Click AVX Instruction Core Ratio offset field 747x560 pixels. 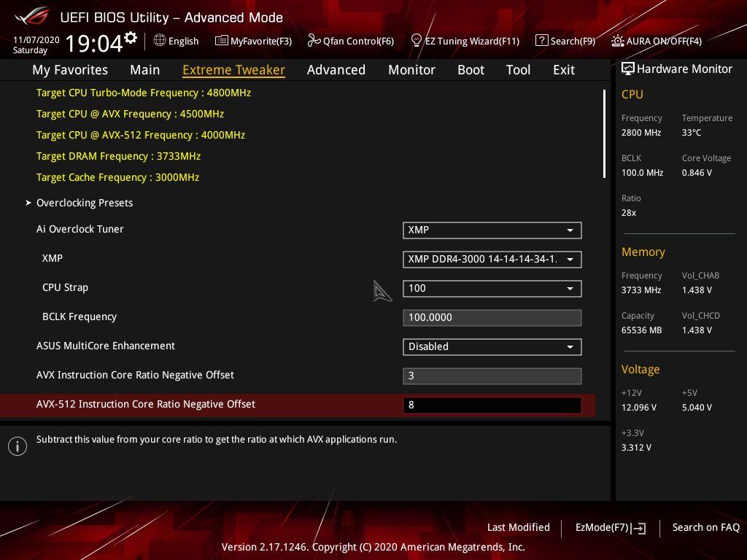pos(492,376)
